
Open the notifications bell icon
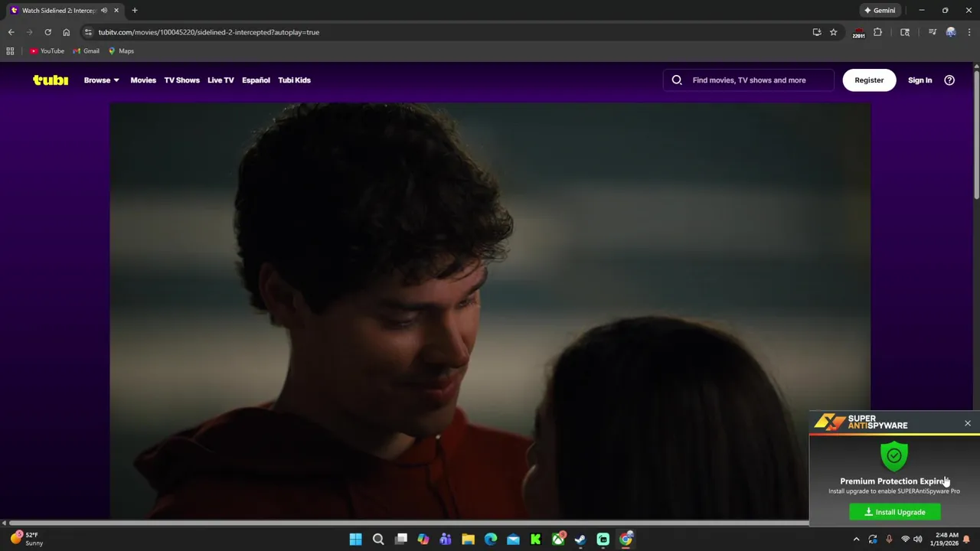[x=966, y=540]
